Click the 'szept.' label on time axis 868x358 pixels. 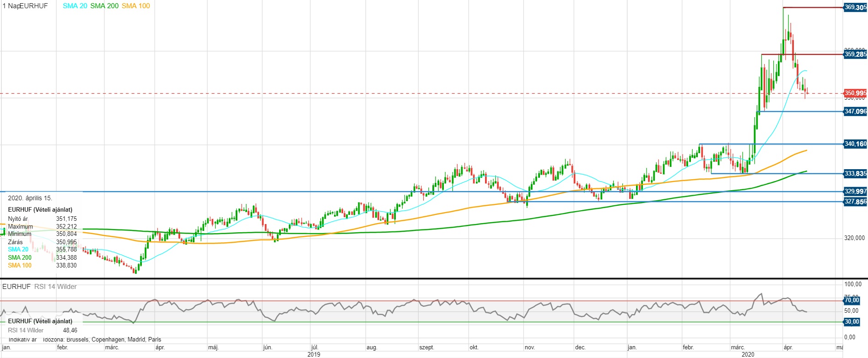[x=426, y=347]
